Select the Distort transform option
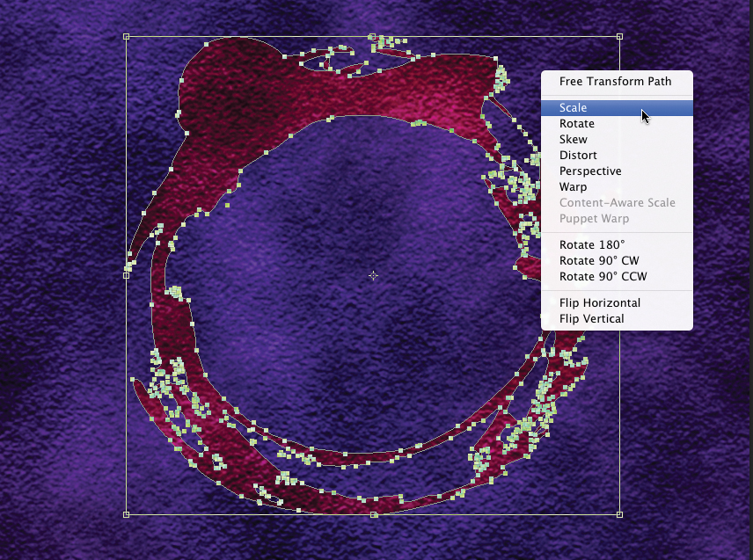Screen dimensions: 753x560 pos(578,156)
